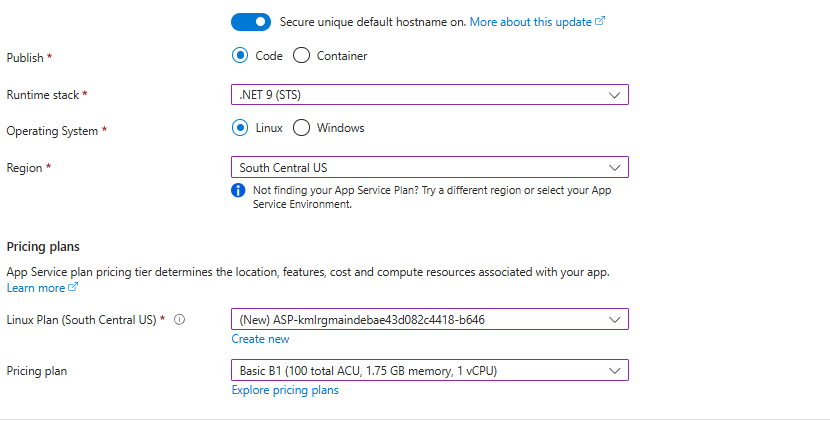The height and width of the screenshot is (421, 830).
Task: Toggle the Secure unique default hostname switch
Action: [251, 21]
